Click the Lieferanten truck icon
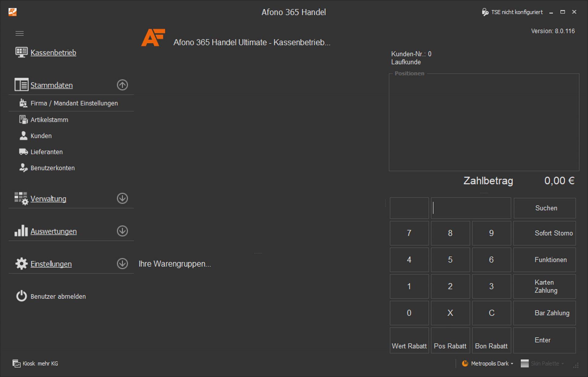The width and height of the screenshot is (588, 377). click(23, 152)
